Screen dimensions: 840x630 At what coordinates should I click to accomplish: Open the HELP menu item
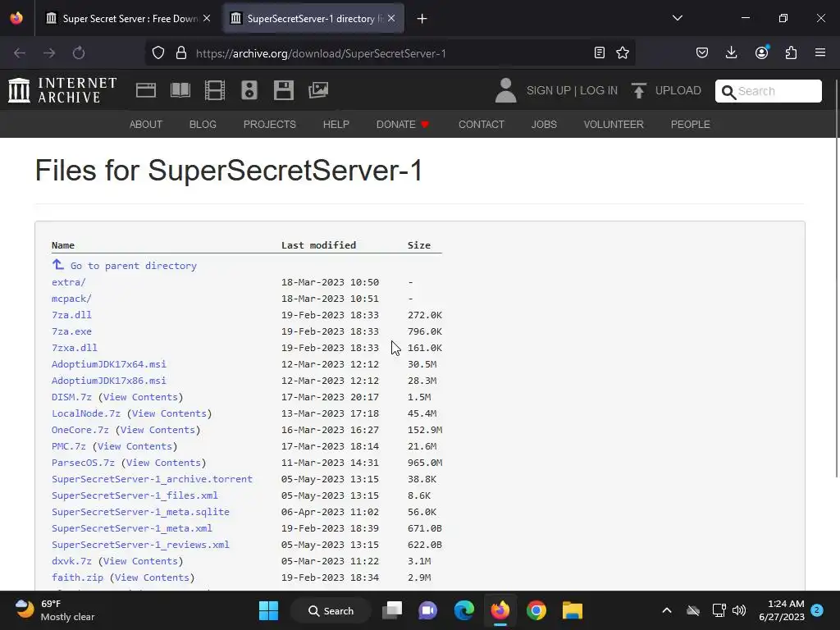click(x=336, y=125)
